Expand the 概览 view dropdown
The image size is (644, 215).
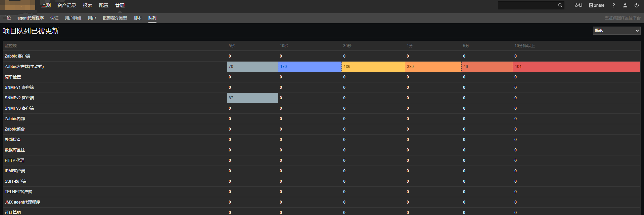pyautogui.click(x=616, y=31)
